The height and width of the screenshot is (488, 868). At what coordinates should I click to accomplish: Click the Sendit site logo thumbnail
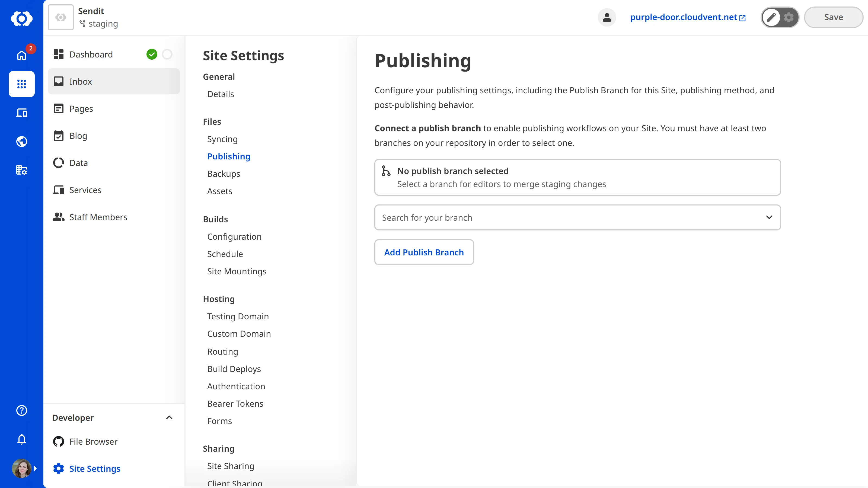click(61, 17)
